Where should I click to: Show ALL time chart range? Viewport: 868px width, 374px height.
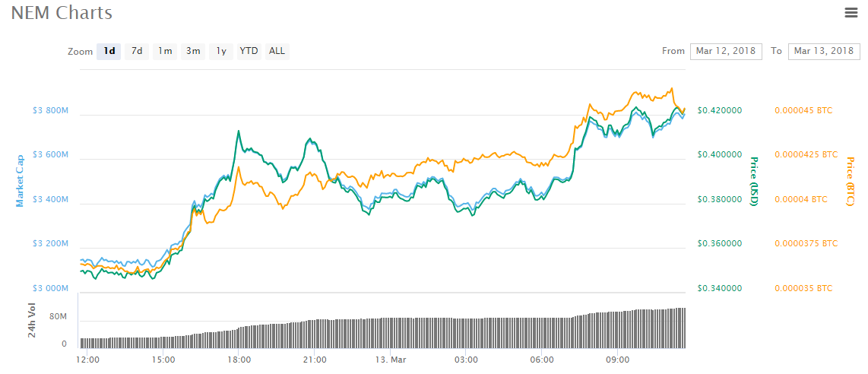[277, 52]
